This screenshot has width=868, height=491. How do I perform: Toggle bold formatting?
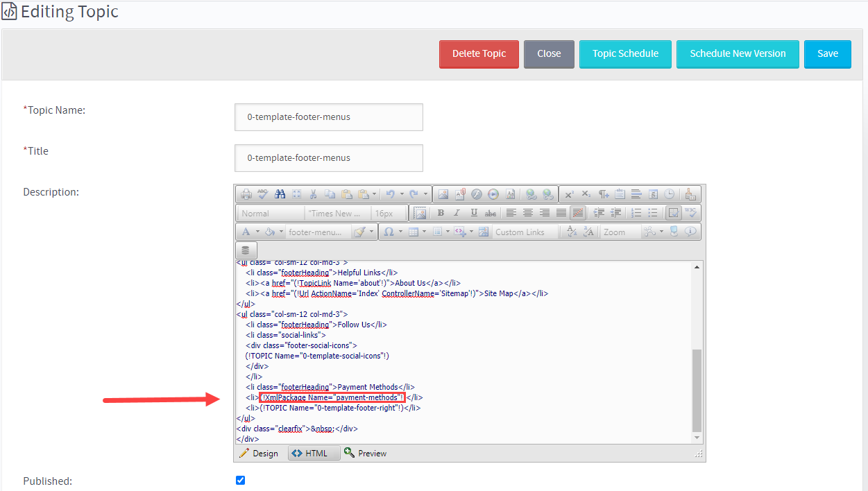click(x=440, y=213)
